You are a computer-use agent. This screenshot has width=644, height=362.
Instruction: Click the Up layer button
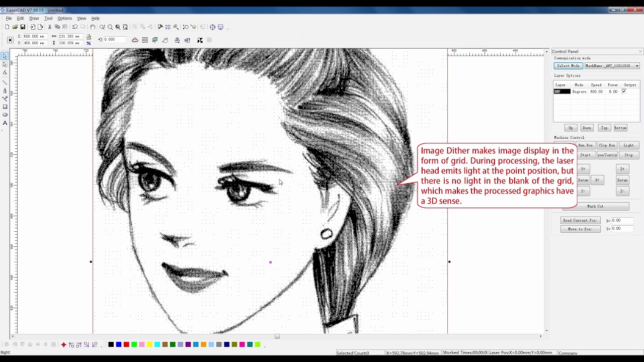[571, 128]
